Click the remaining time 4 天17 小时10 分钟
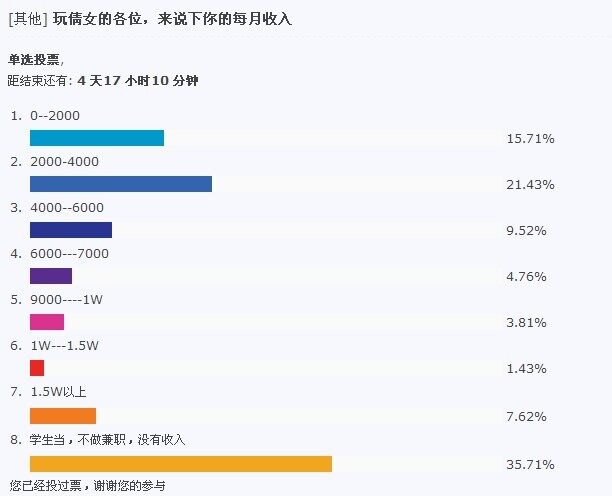Image resolution: width=612 pixels, height=496 pixels. [x=138, y=81]
